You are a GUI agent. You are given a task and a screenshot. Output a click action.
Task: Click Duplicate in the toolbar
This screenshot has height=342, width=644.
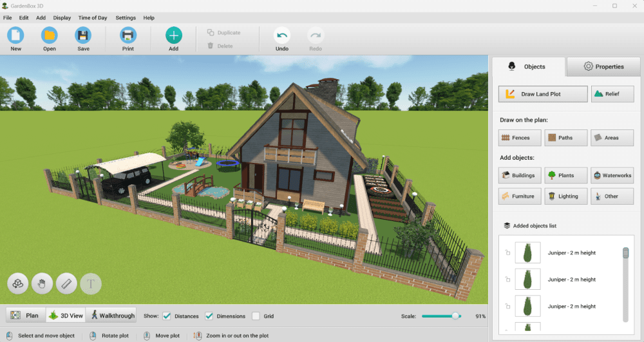pyautogui.click(x=224, y=32)
